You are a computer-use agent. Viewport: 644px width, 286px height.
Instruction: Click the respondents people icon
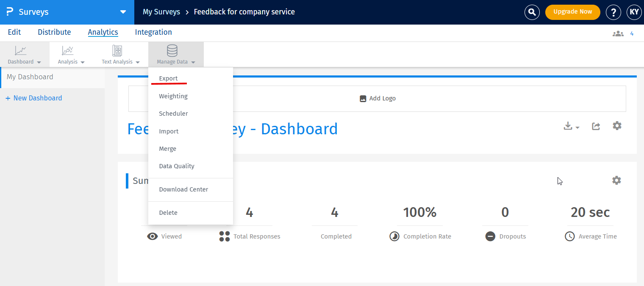(618, 33)
